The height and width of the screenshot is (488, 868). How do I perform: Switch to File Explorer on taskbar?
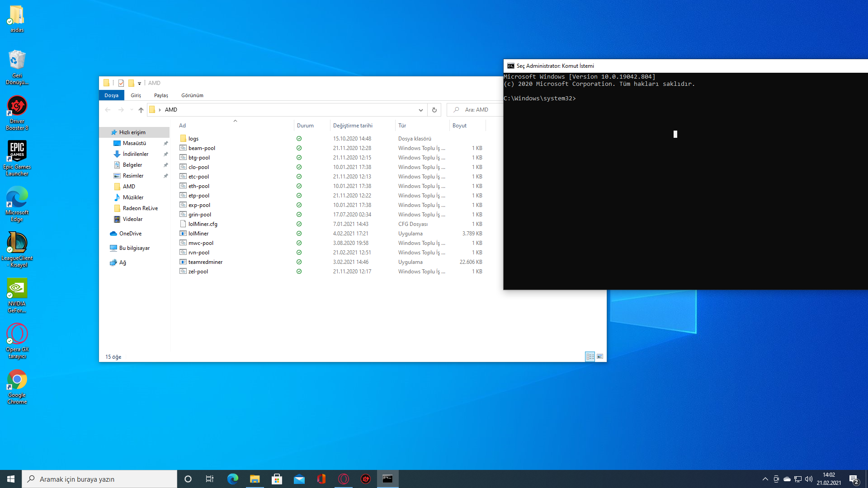click(x=255, y=479)
